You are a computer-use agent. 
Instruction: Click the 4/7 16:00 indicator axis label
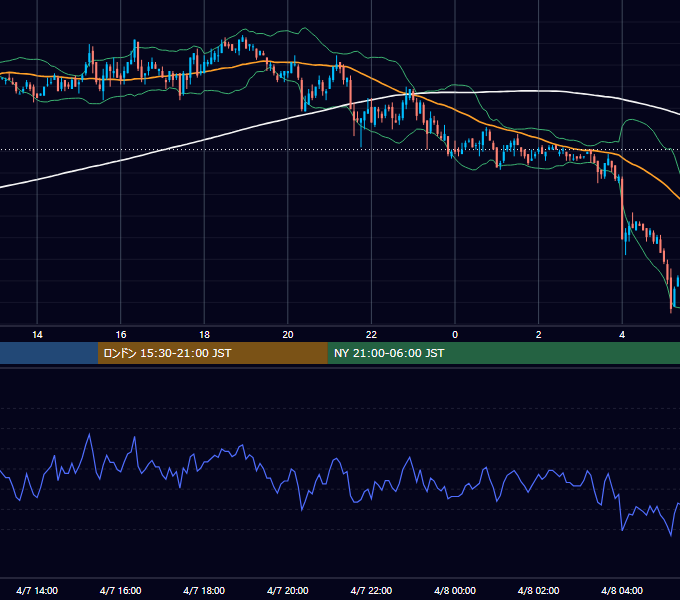point(121,590)
